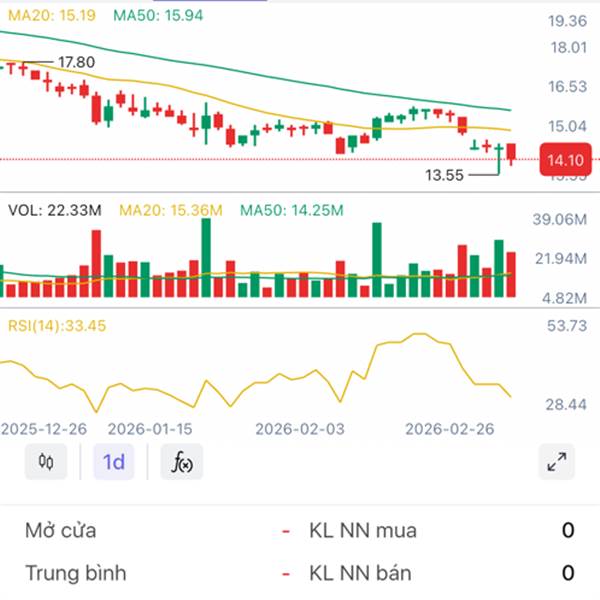This screenshot has width=600, height=600.
Task: Open the f(x) indicators menu
Action: [x=182, y=462]
